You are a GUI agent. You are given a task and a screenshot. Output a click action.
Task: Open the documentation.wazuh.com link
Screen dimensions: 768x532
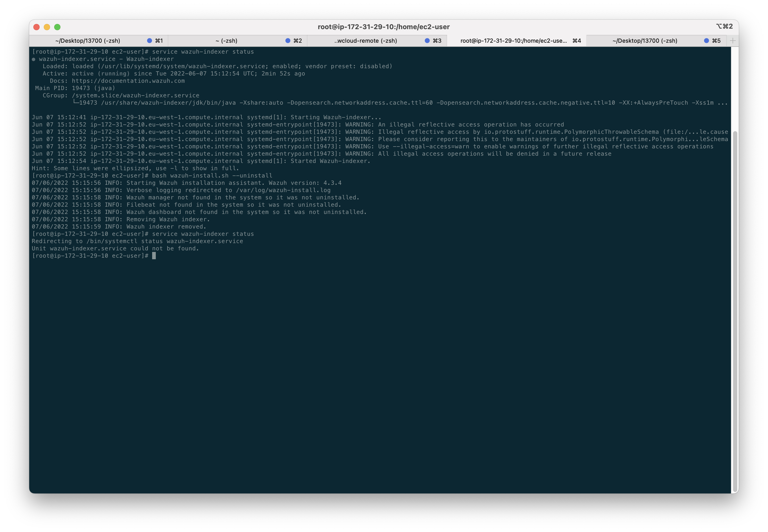pos(128,81)
